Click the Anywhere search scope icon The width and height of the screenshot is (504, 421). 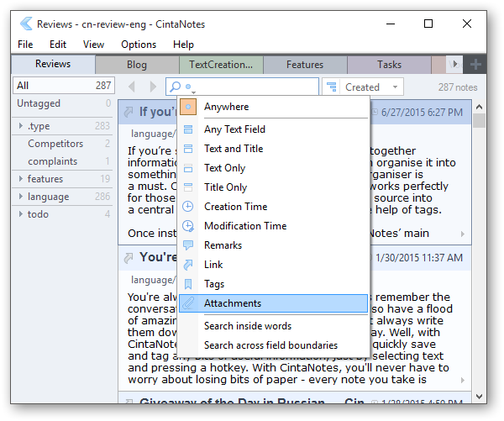click(188, 107)
